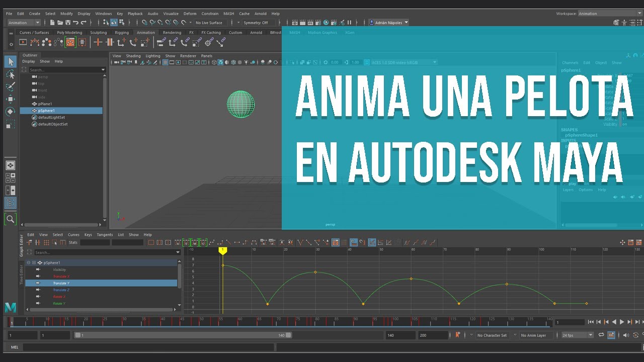
Task: Open the Time Editor vertical tab
Action: (x=21, y=275)
